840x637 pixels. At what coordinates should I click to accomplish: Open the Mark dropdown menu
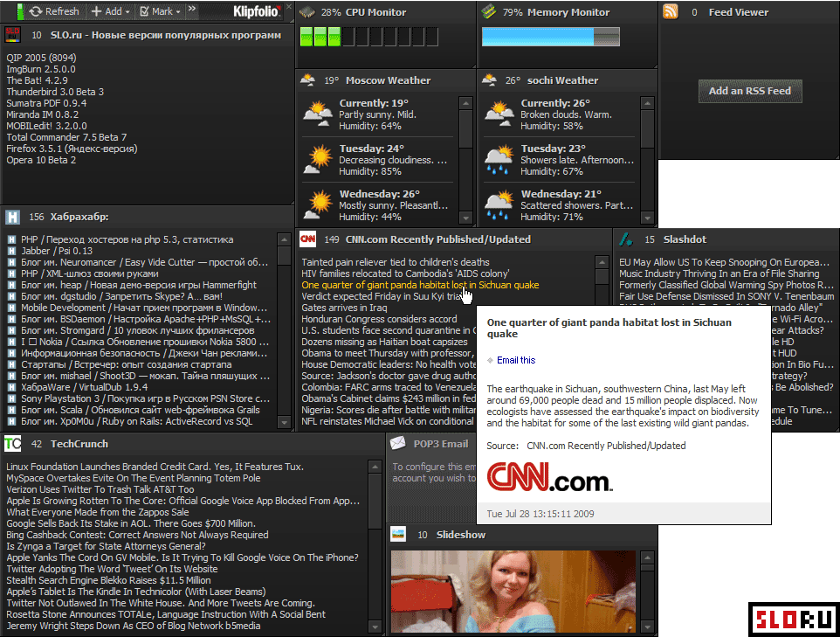click(x=160, y=11)
